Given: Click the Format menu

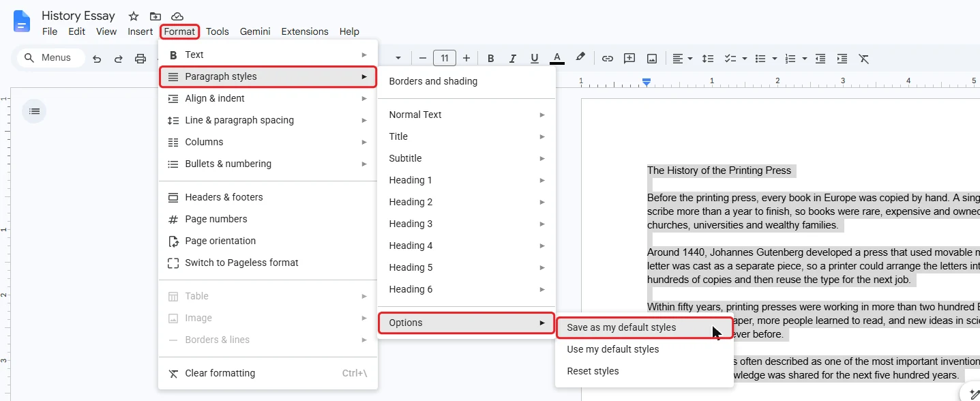Looking at the screenshot, I should coord(180,31).
